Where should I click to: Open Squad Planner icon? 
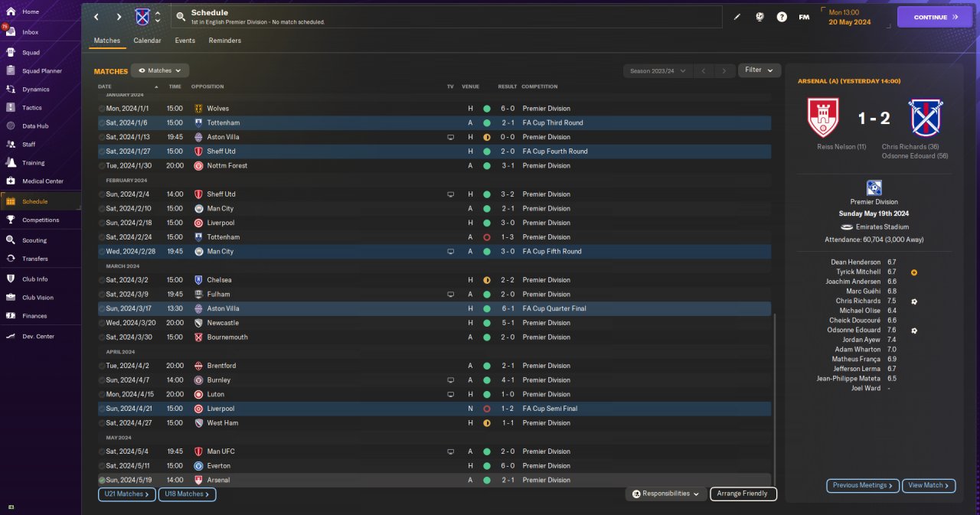(x=11, y=70)
